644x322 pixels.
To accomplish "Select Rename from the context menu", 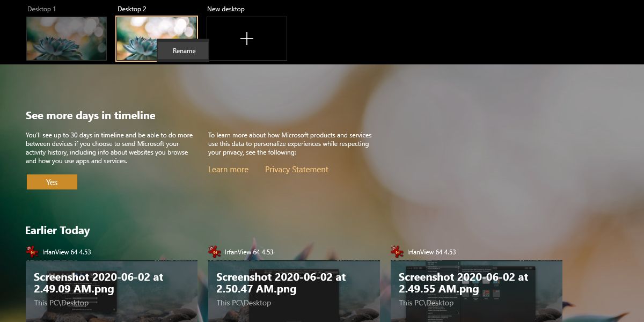I will 184,51.
